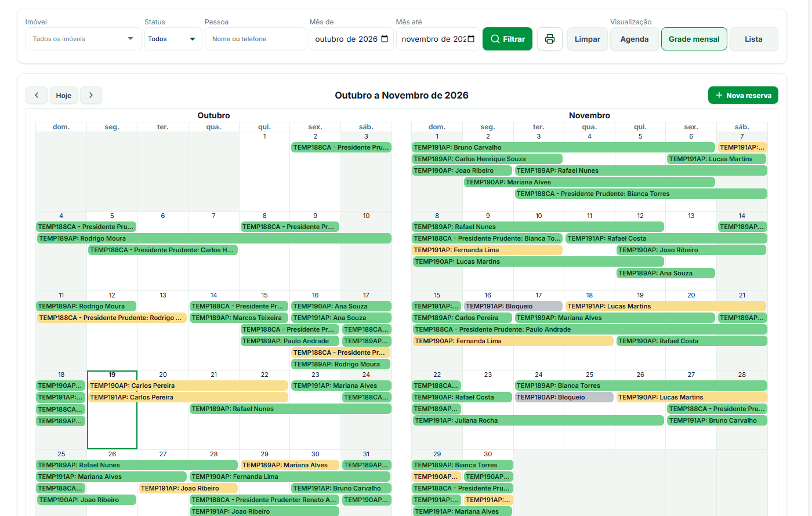
Task: Open reservation 'TEMP191AP: Bruno Carvalho' on November 1
Action: (x=563, y=147)
